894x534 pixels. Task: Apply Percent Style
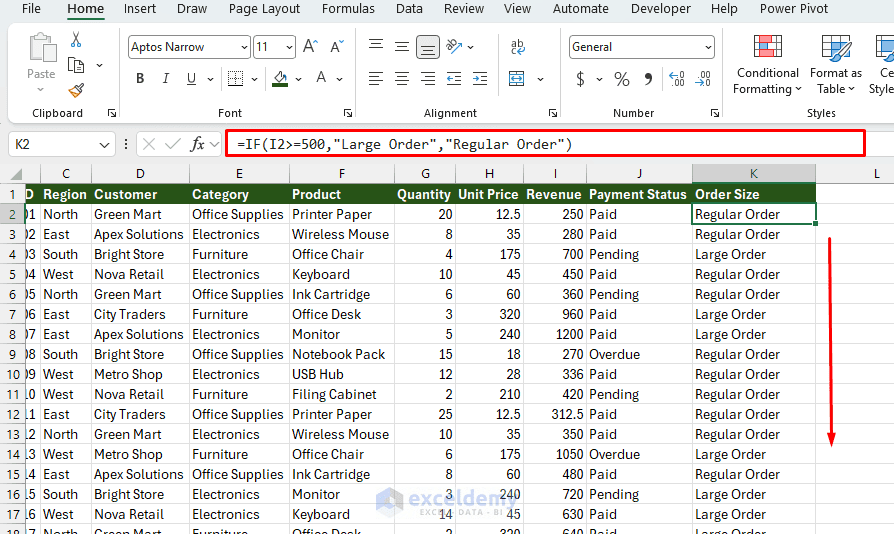point(621,79)
